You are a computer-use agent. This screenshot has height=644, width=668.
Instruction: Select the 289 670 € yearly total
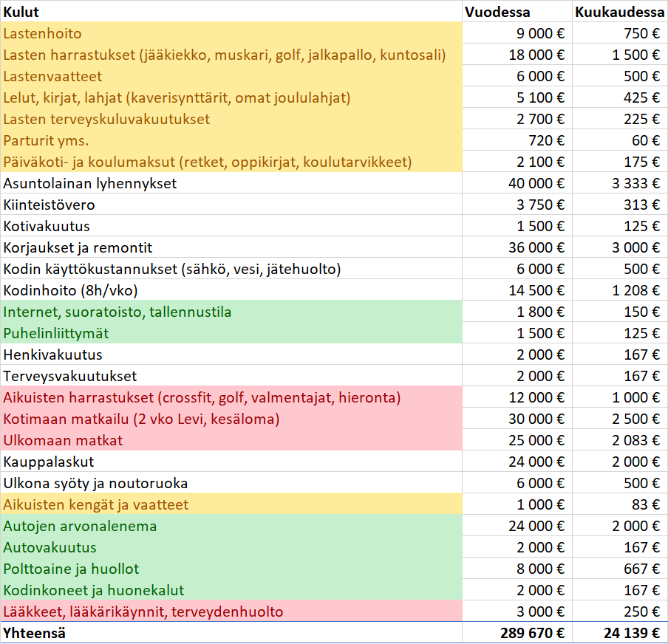tap(532, 633)
